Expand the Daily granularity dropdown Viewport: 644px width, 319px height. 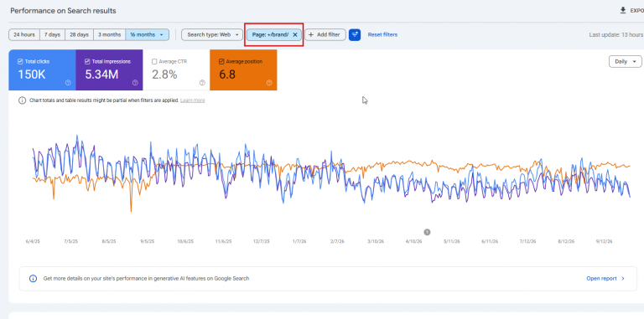625,61
